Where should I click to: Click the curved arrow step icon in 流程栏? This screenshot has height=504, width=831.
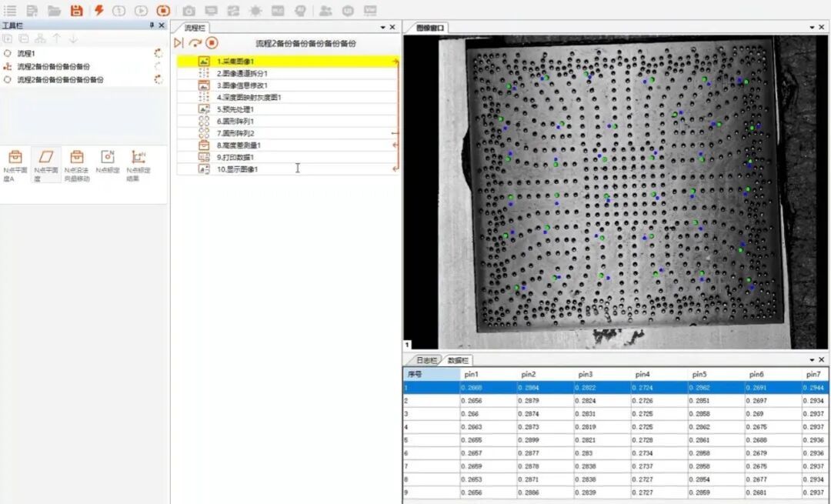(195, 43)
